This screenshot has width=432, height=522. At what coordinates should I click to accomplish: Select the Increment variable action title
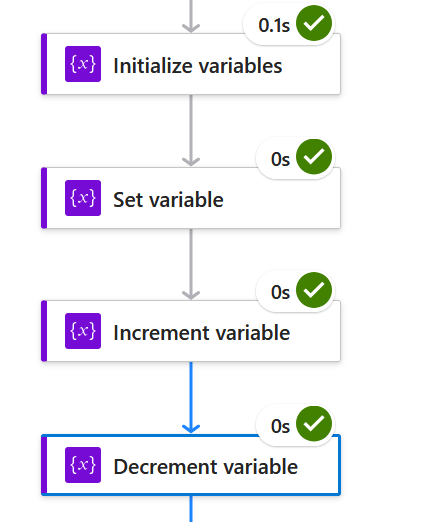201,333
